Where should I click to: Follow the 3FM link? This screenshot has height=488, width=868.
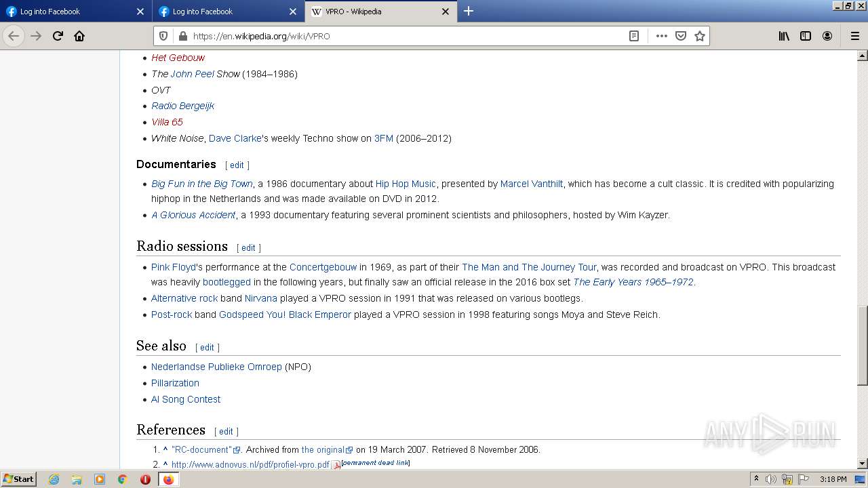coord(384,138)
